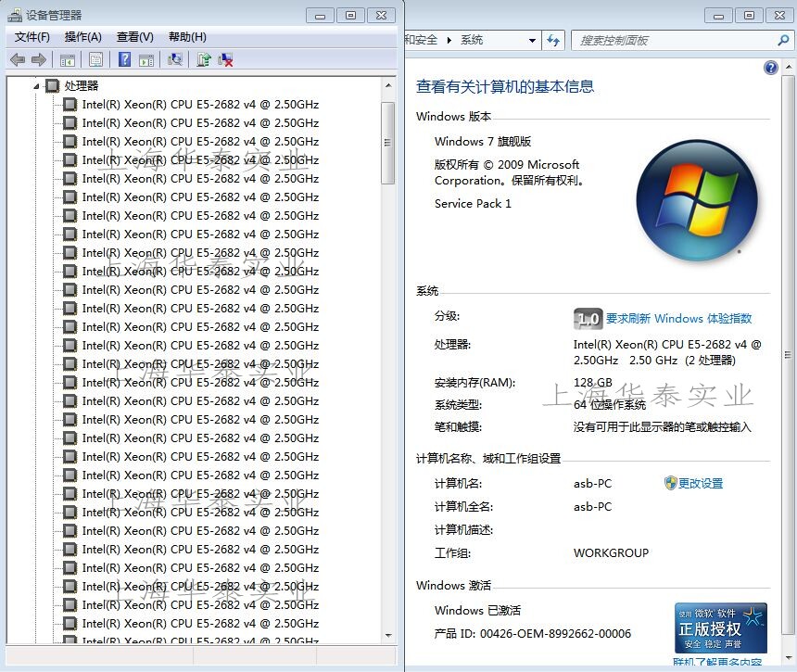Expand the breadcrumb arrow before 系统
797x672 pixels.
click(x=449, y=40)
